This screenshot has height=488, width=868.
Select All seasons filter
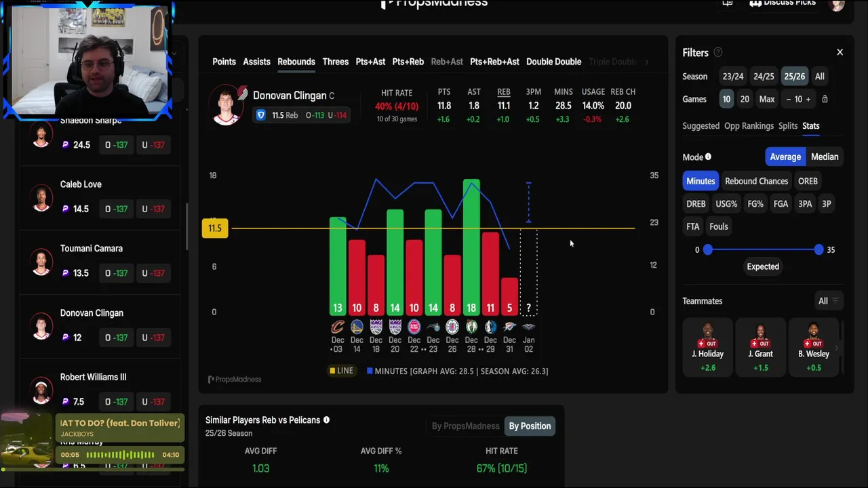[x=820, y=77]
